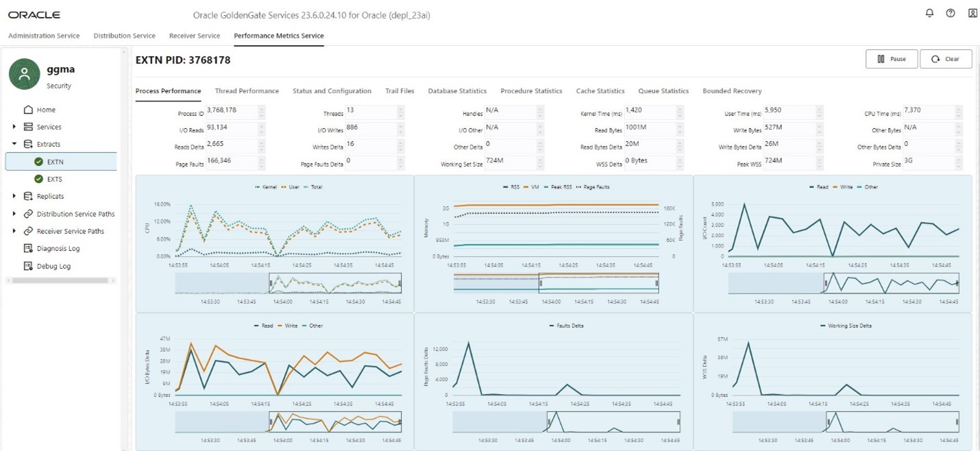The height and width of the screenshot is (451, 980).
Task: Click the sidebar horizontal scrollbar
Action: click(60, 280)
